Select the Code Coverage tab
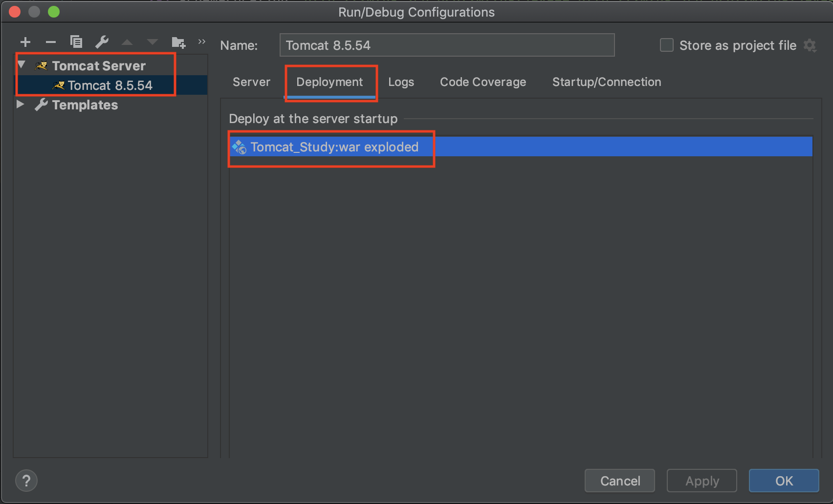The image size is (833, 504). pos(483,82)
